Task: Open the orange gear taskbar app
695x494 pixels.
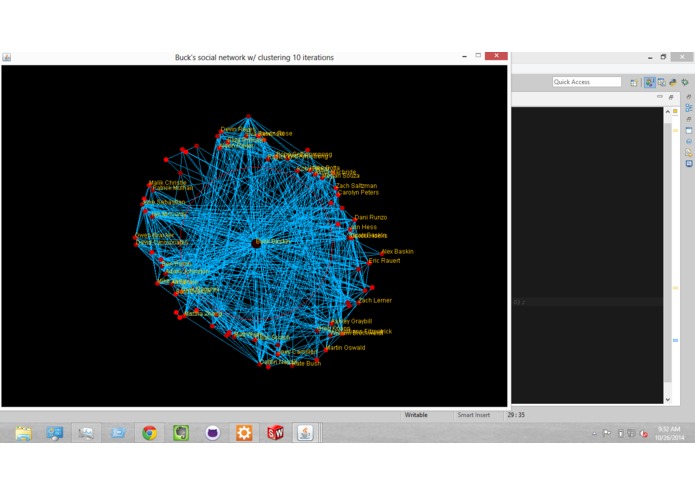Action: pos(244,433)
